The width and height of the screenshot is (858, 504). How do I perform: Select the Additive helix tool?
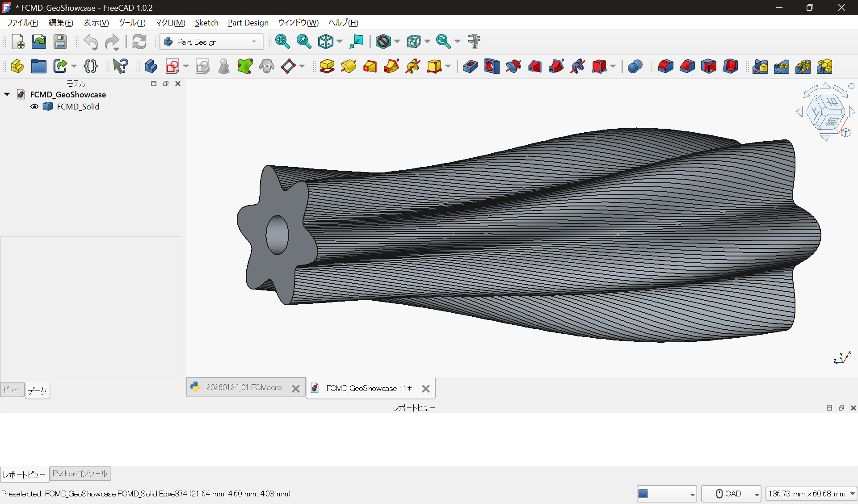click(412, 66)
